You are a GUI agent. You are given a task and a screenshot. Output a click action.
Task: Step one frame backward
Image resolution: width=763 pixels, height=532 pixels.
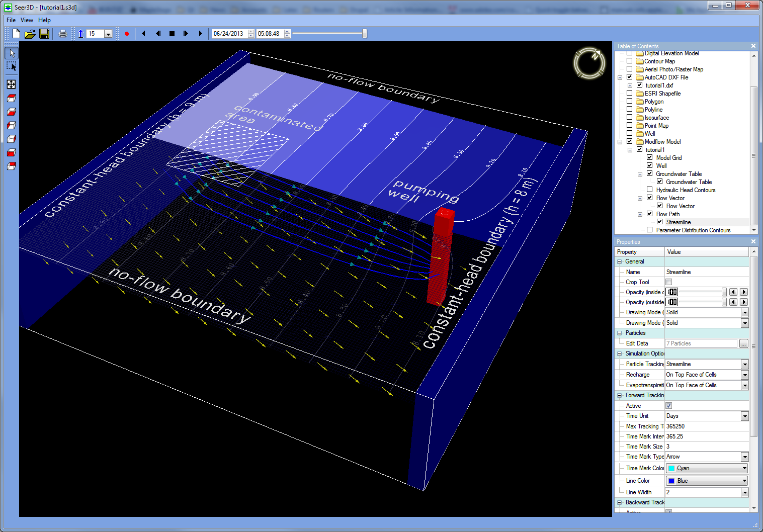tap(158, 34)
